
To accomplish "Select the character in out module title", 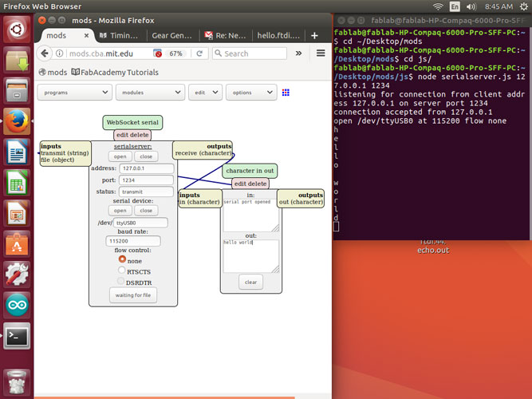I will tap(250, 171).
